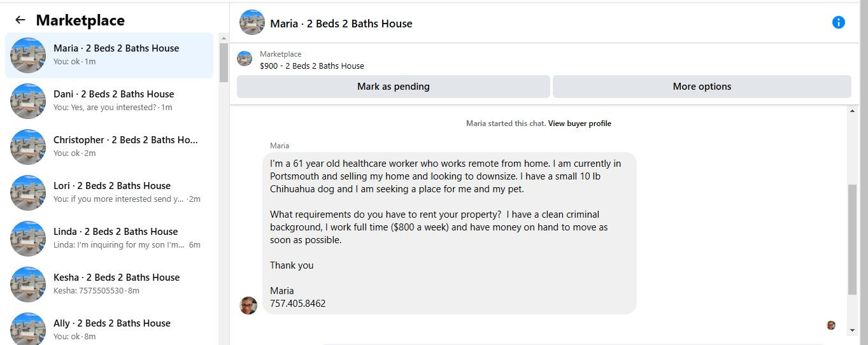The width and height of the screenshot is (868, 345).
Task: Select Lori's chat thread
Action: [x=110, y=193]
